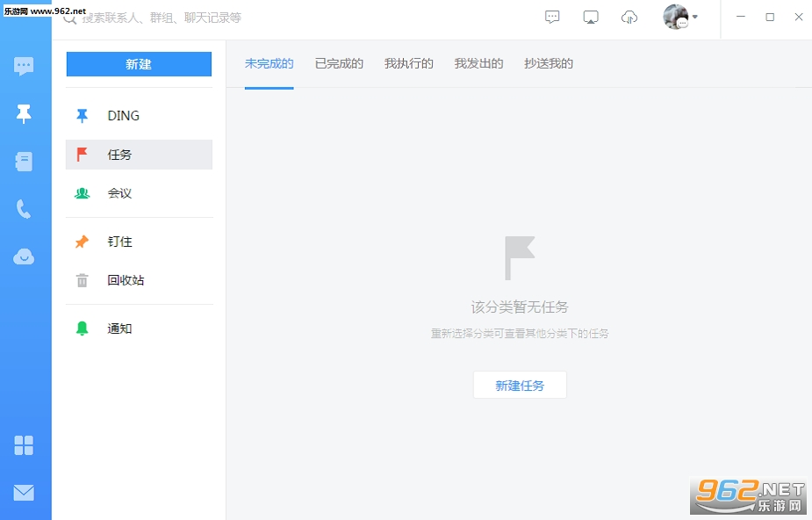Open the phone call icon in sidebar
This screenshot has width=812, height=520.
(24, 209)
